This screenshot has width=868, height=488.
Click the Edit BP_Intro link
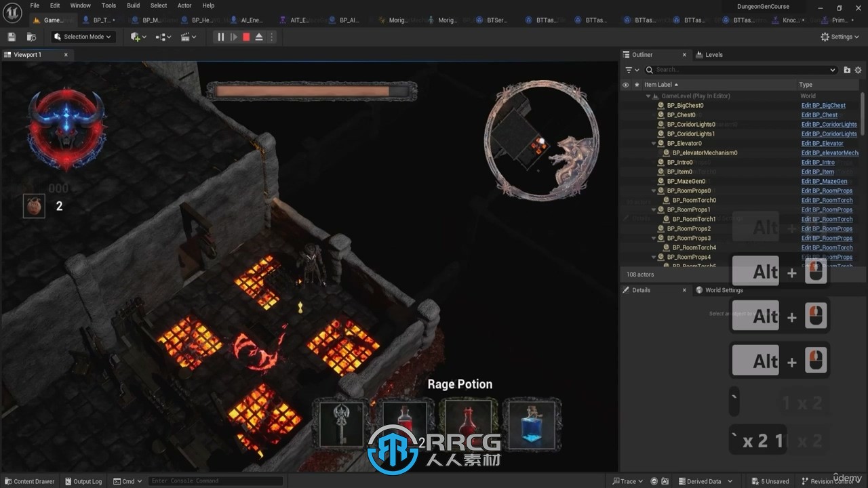click(x=818, y=163)
